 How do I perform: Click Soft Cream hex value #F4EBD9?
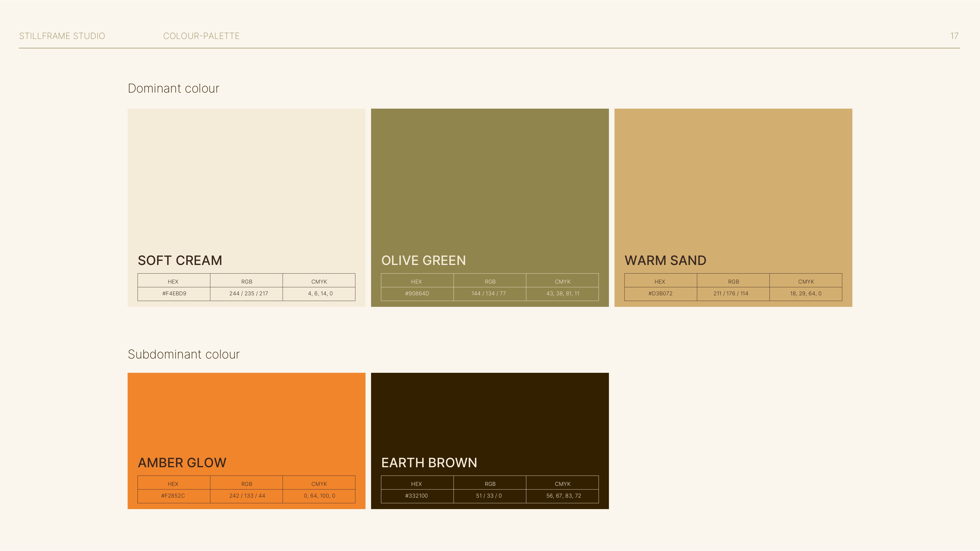174,294
